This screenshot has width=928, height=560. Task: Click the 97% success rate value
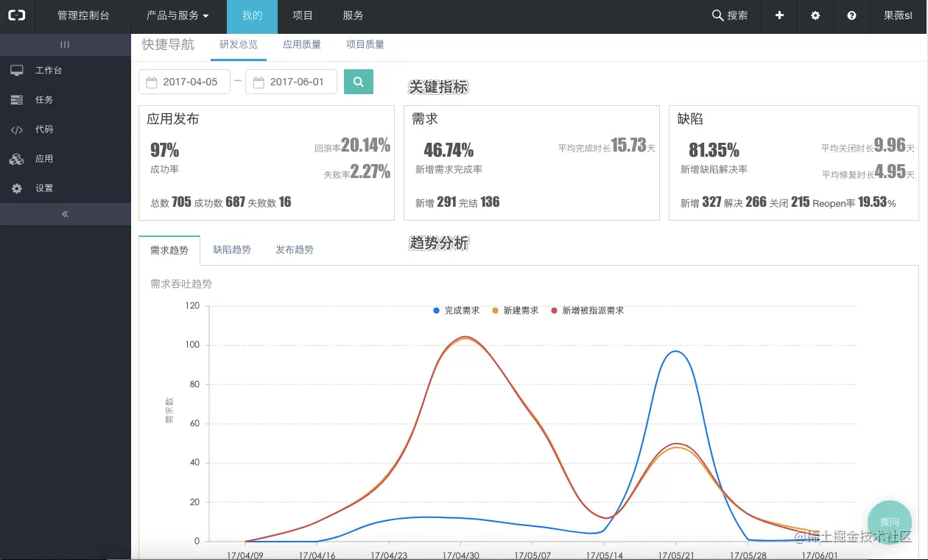pos(164,151)
